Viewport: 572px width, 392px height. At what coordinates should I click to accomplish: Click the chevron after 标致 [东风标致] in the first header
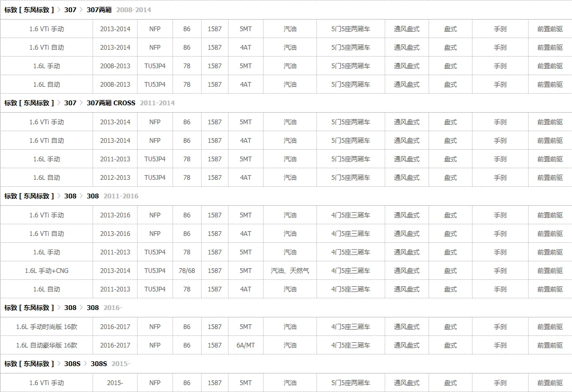click(x=59, y=10)
